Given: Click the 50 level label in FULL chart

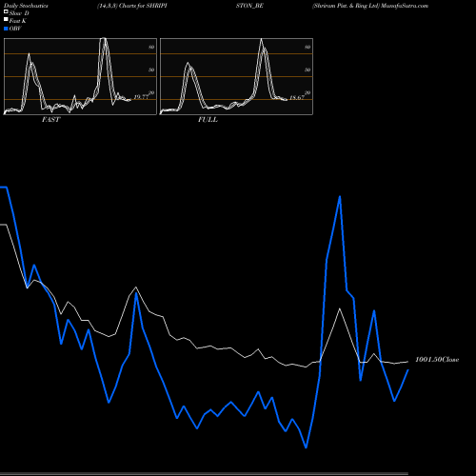Looking at the screenshot, I should (307, 69).
